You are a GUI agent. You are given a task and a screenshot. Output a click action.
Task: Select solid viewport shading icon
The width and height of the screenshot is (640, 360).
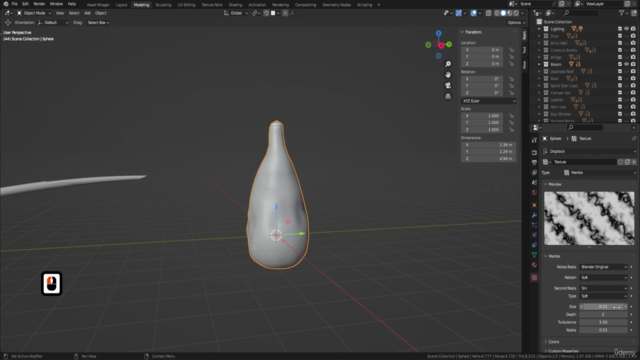503,13
